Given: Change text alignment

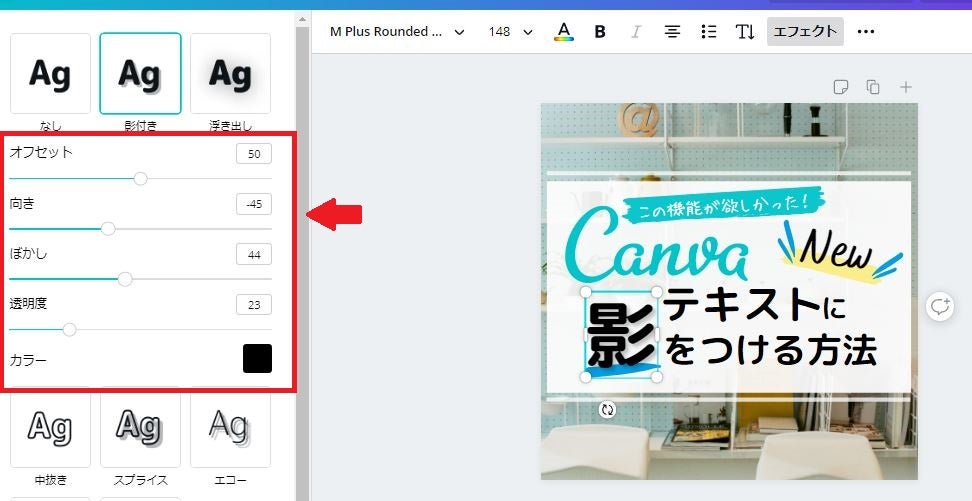Looking at the screenshot, I should [672, 32].
